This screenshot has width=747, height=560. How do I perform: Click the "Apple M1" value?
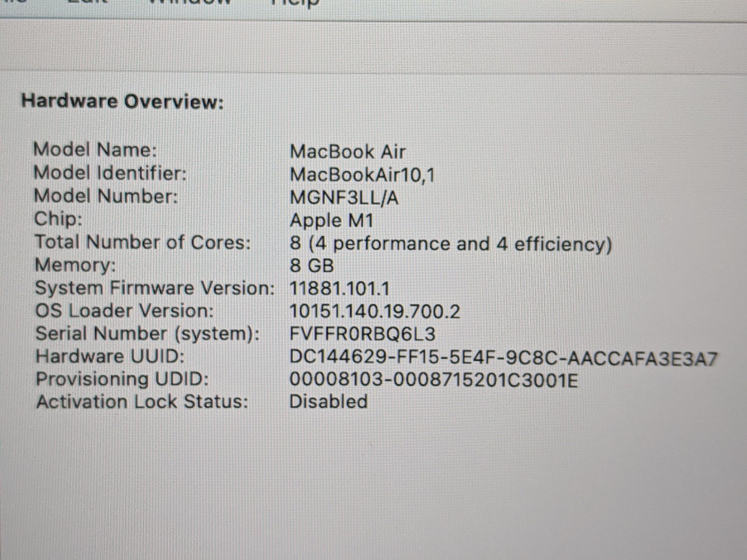click(332, 221)
